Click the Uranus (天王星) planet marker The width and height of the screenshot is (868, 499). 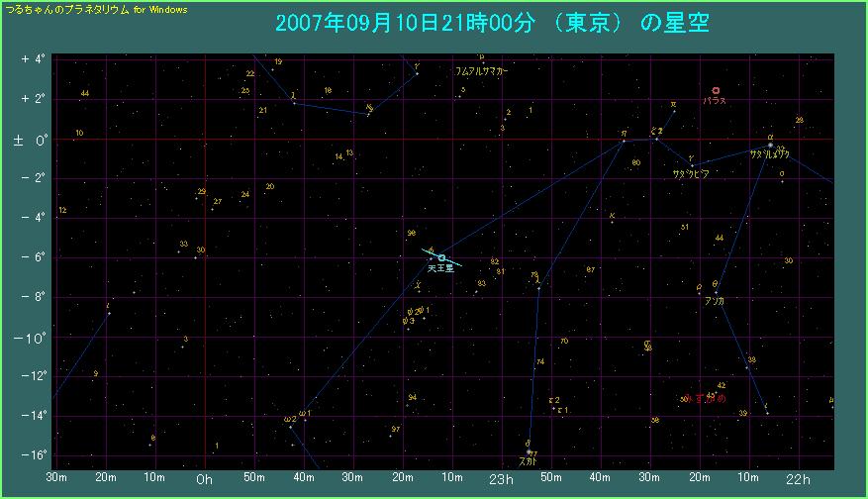click(x=441, y=258)
